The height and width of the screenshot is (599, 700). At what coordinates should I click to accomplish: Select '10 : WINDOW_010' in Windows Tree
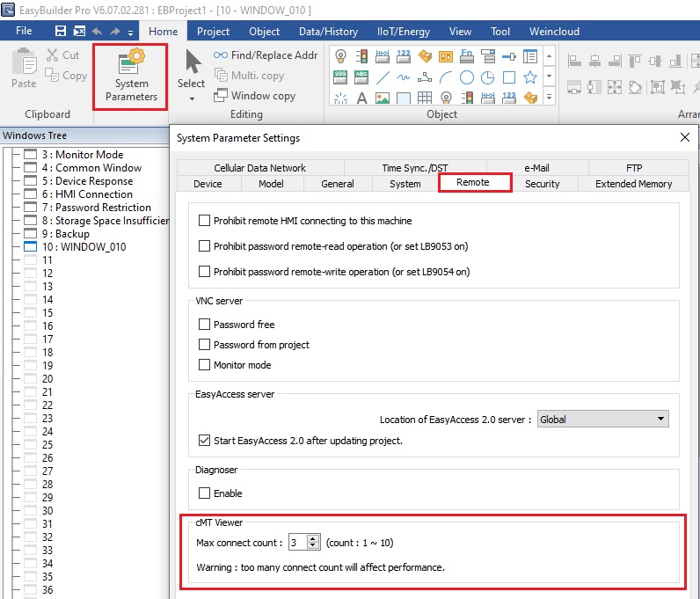tap(84, 246)
